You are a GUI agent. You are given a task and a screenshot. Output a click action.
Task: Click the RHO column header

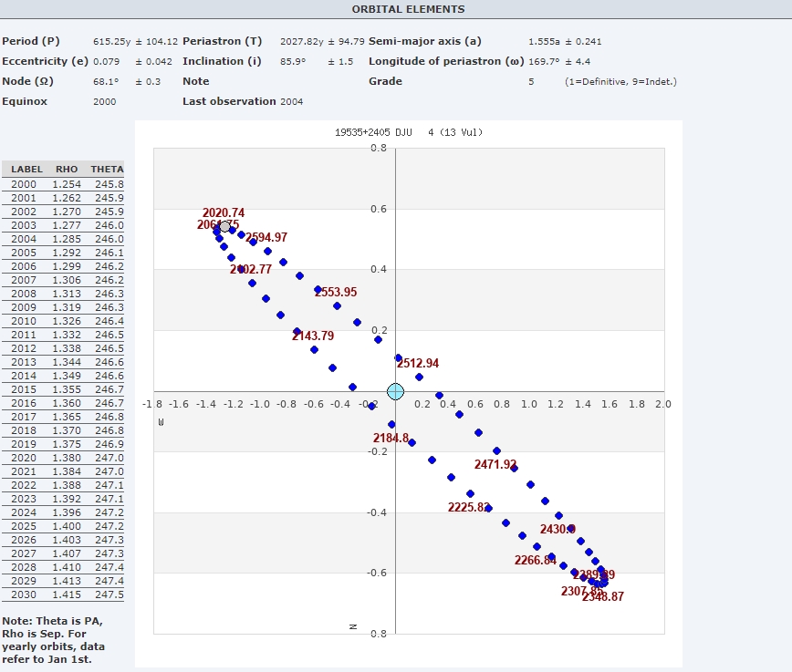[x=67, y=169]
